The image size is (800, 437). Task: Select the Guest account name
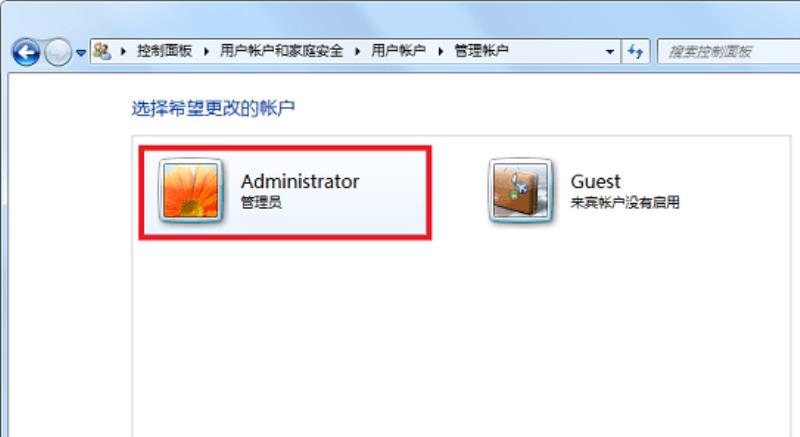595,182
